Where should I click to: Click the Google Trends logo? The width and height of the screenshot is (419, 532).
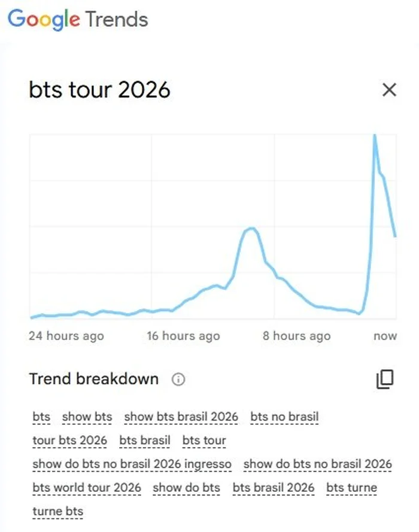(77, 20)
